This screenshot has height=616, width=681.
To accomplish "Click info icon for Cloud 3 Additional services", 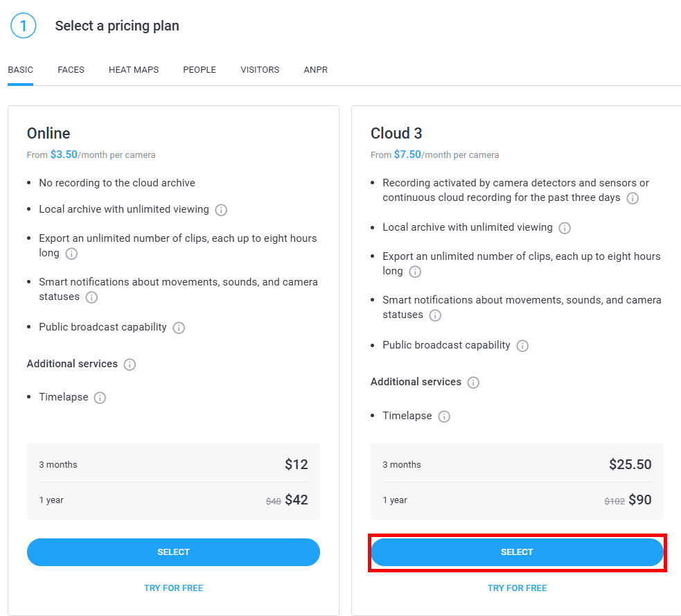I will click(473, 382).
